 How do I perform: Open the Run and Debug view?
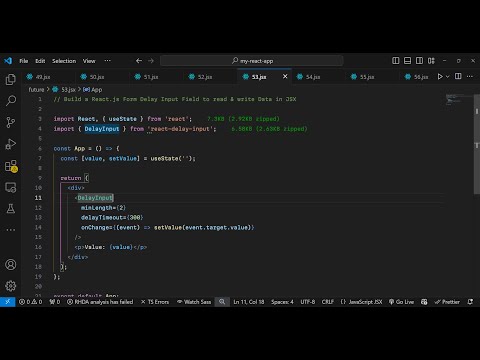point(11,144)
